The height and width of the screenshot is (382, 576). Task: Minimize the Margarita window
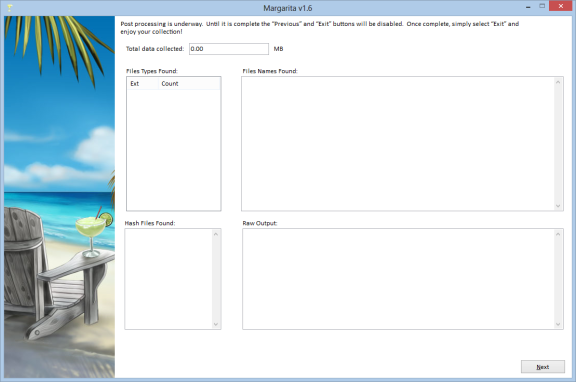[x=528, y=7]
